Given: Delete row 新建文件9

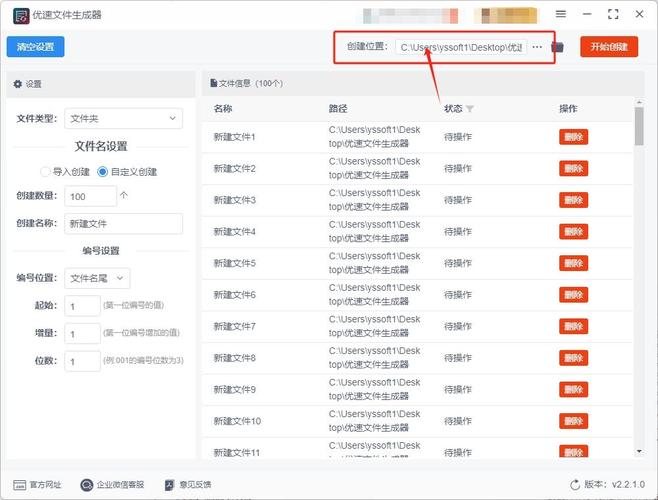Looking at the screenshot, I should 573,390.
